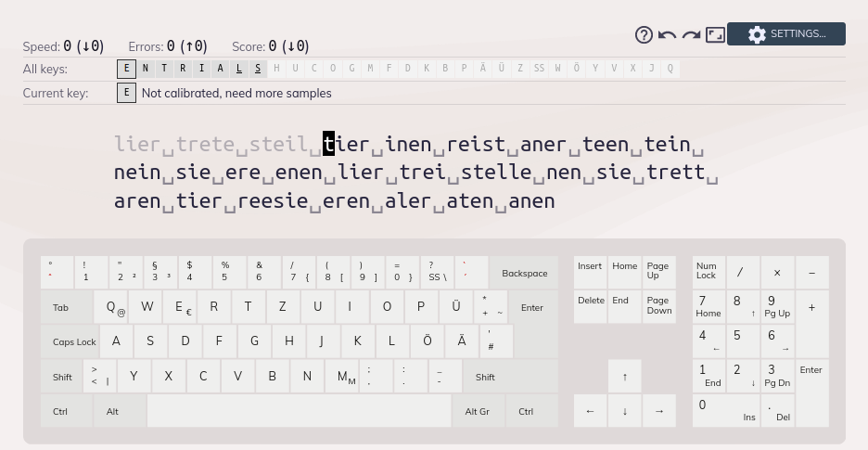The height and width of the screenshot is (450, 868).
Task: Click the numpad plus key
Action: pyautogui.click(x=811, y=324)
